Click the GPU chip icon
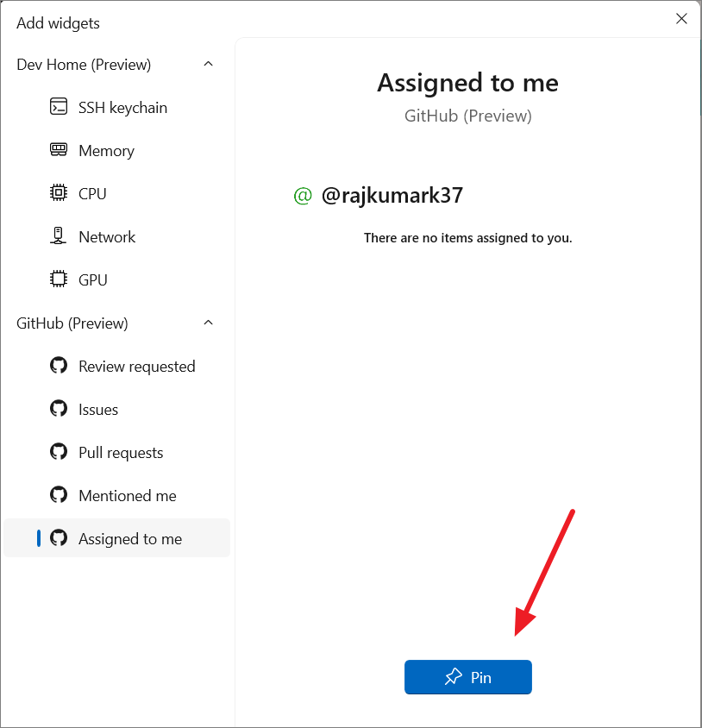Screen dimensions: 702x728 (x=59, y=279)
